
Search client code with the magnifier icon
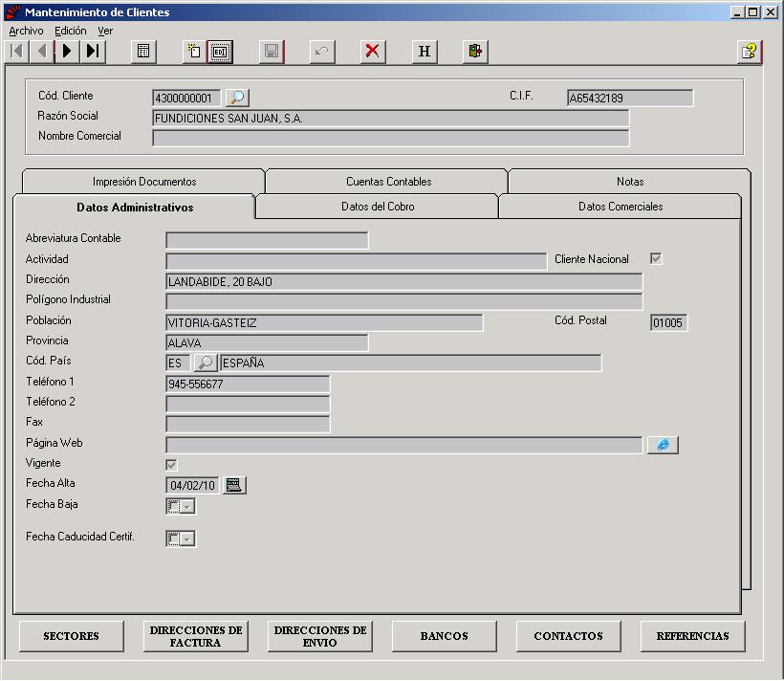click(237, 98)
